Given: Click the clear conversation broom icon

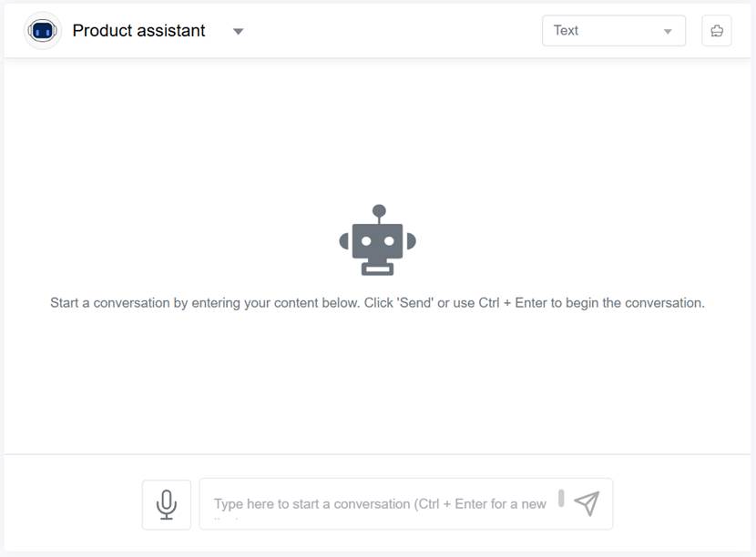Looking at the screenshot, I should tap(717, 31).
